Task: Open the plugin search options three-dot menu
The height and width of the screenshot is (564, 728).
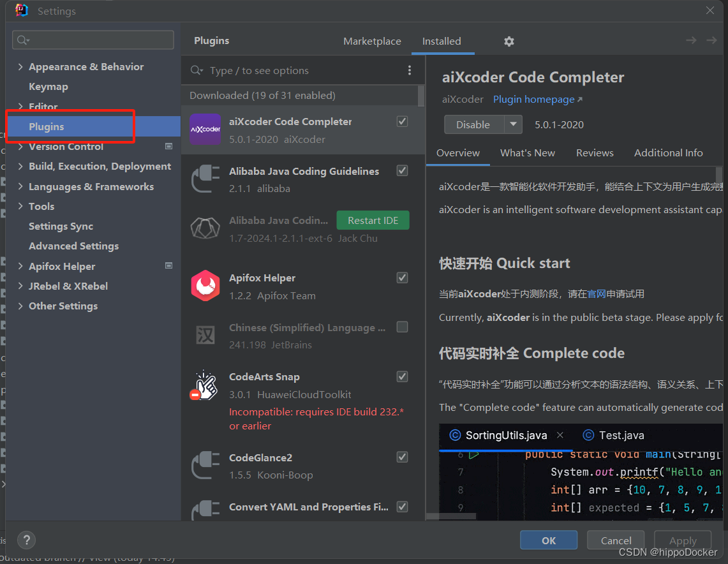Action: pos(409,70)
